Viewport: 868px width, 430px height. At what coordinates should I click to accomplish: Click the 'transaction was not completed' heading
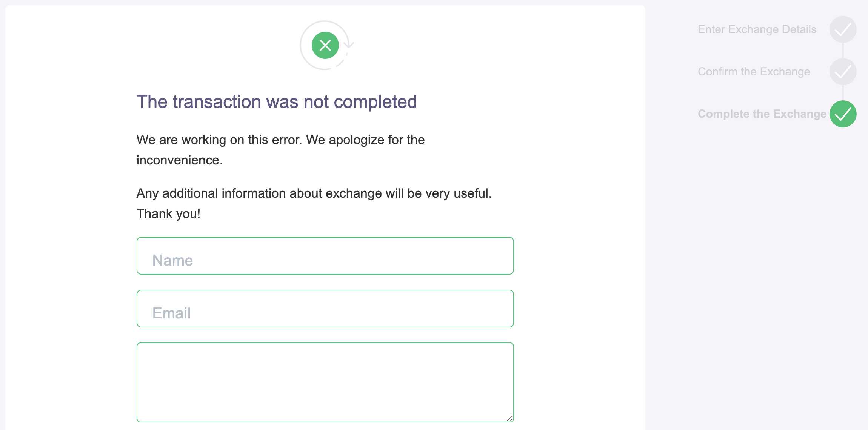276,102
